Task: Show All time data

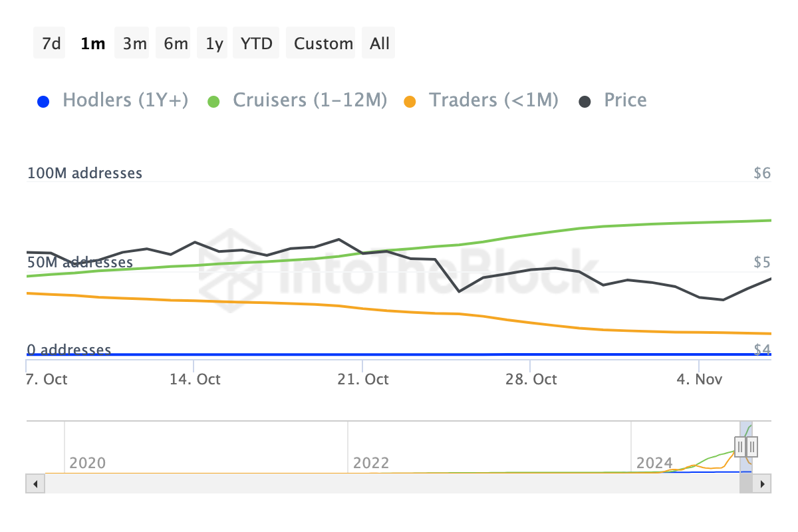Action: (380, 44)
